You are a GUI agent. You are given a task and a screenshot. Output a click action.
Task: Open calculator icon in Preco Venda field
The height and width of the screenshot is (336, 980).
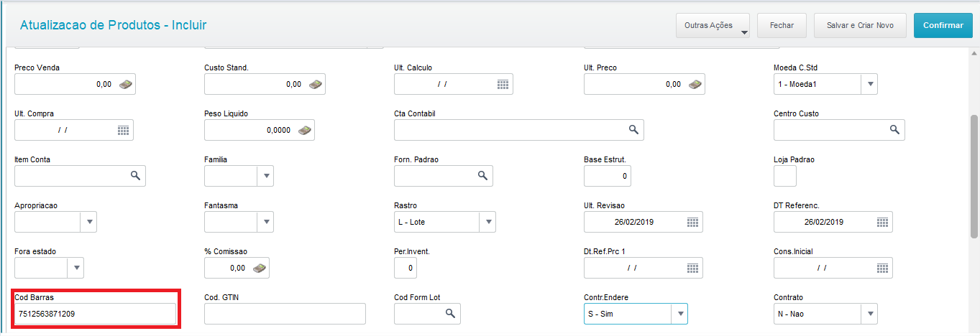pyautogui.click(x=125, y=84)
